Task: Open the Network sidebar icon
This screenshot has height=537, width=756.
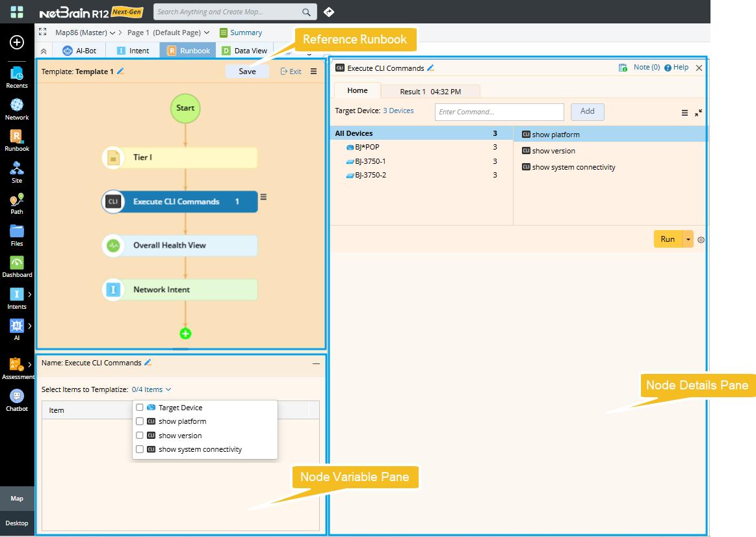Action: click(x=17, y=105)
